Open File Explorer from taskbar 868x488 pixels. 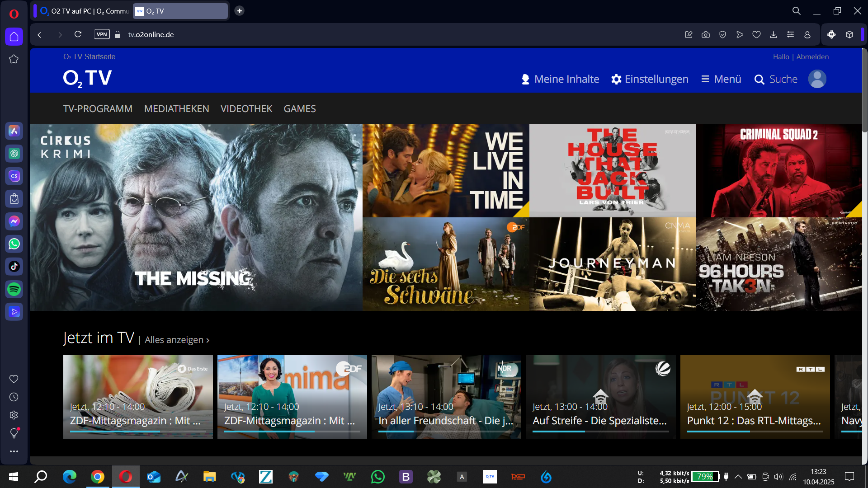coord(210,477)
